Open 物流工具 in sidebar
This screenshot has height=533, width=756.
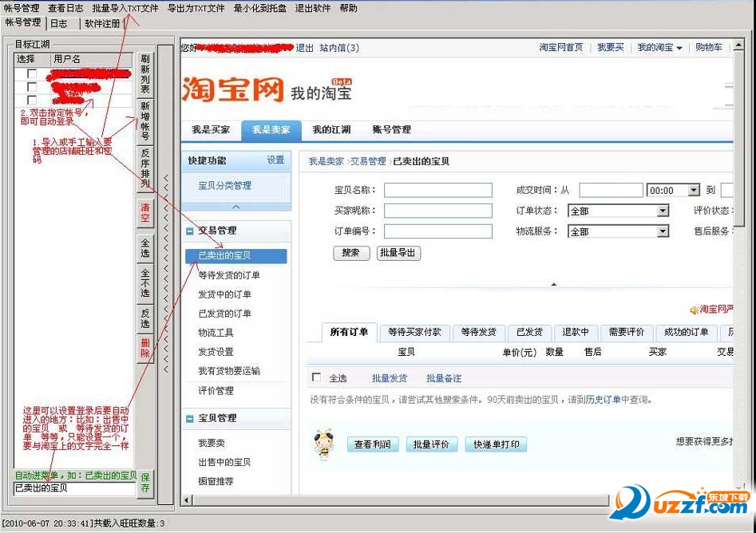(216, 333)
